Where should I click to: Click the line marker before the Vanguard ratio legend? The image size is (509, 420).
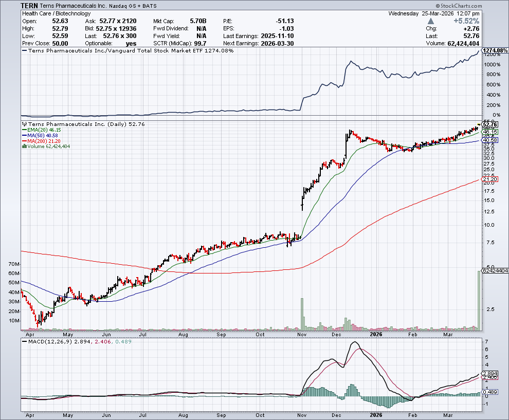[23, 51]
